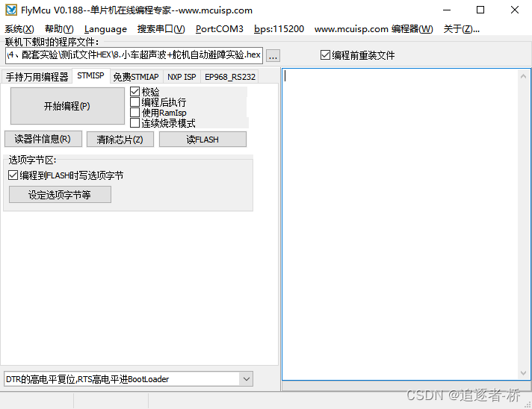Select the STMISP tab
Viewport: 532px width, 409px height.
coord(90,75)
